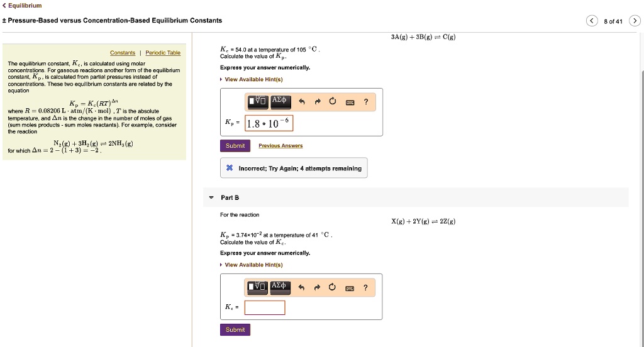
Task: Click the empty Kc answer input box
Action: 265,307
